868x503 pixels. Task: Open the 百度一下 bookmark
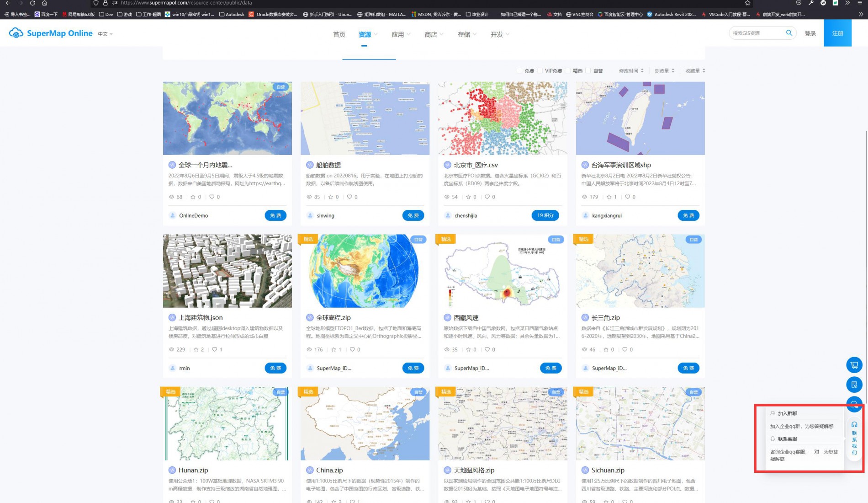pos(46,14)
